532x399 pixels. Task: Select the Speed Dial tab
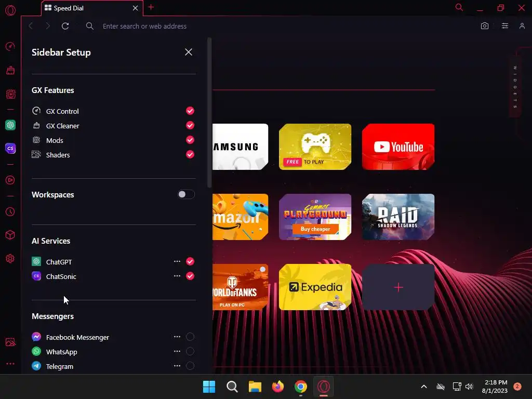tap(92, 8)
